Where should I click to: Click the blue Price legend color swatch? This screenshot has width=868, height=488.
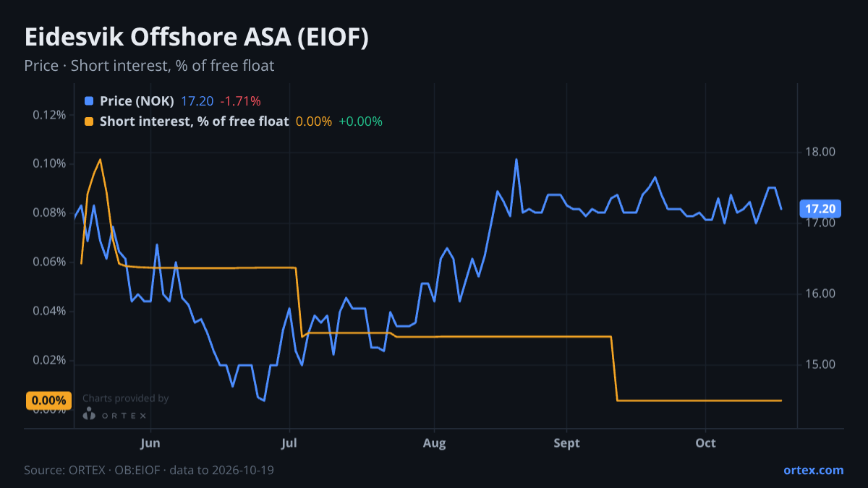(x=89, y=101)
